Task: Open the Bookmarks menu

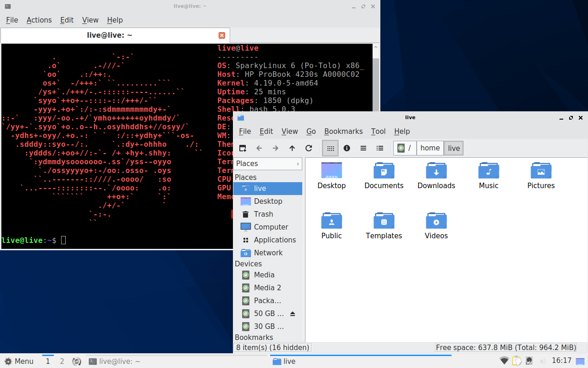Action: (344, 131)
